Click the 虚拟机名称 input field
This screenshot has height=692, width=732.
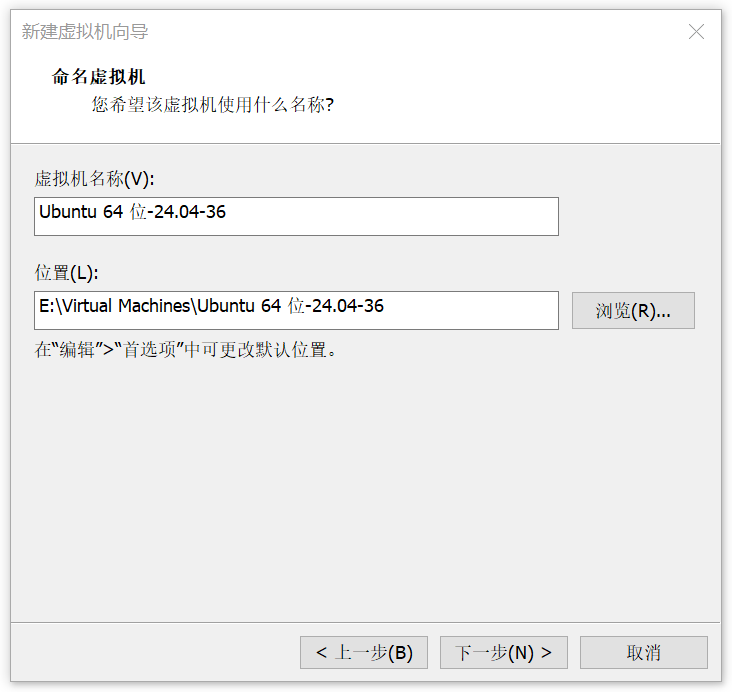[296, 216]
